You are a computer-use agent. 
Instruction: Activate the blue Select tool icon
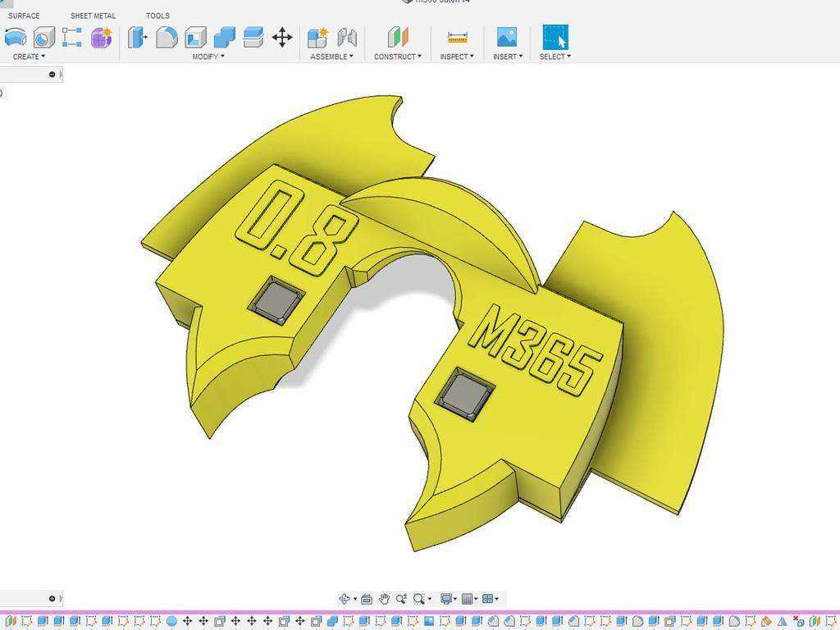click(x=555, y=37)
